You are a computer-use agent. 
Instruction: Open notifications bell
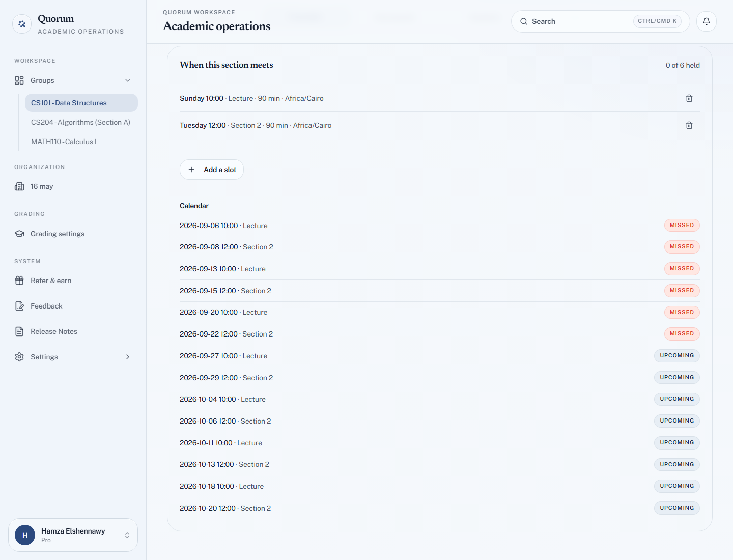[707, 21]
